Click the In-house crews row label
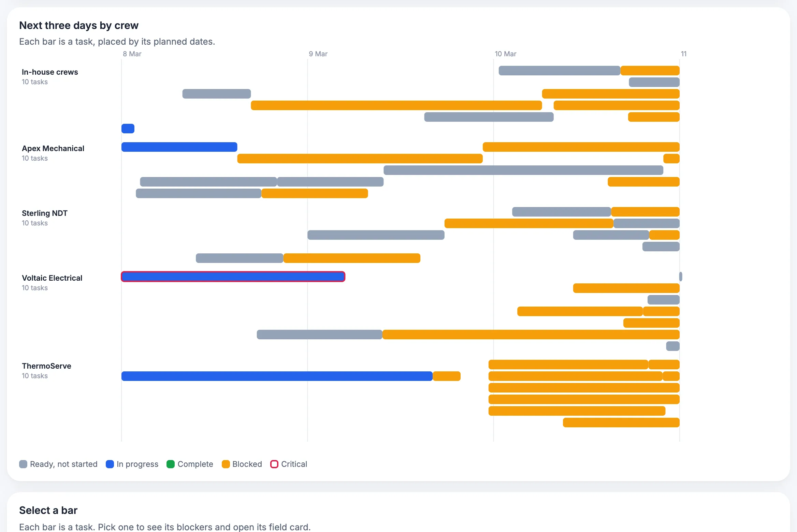This screenshot has width=797, height=532. point(50,72)
